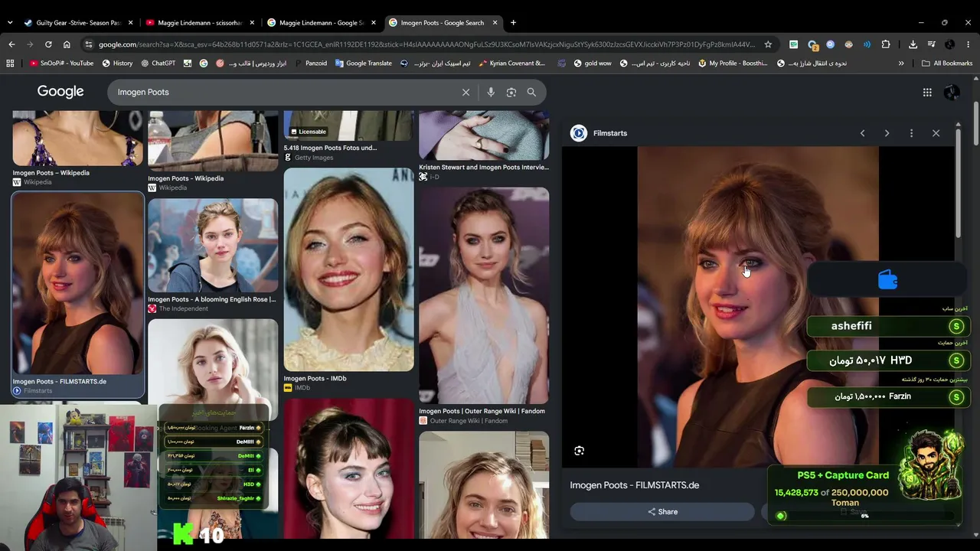Open the All Bookmarks folder
980x551 pixels.
pos(947,64)
